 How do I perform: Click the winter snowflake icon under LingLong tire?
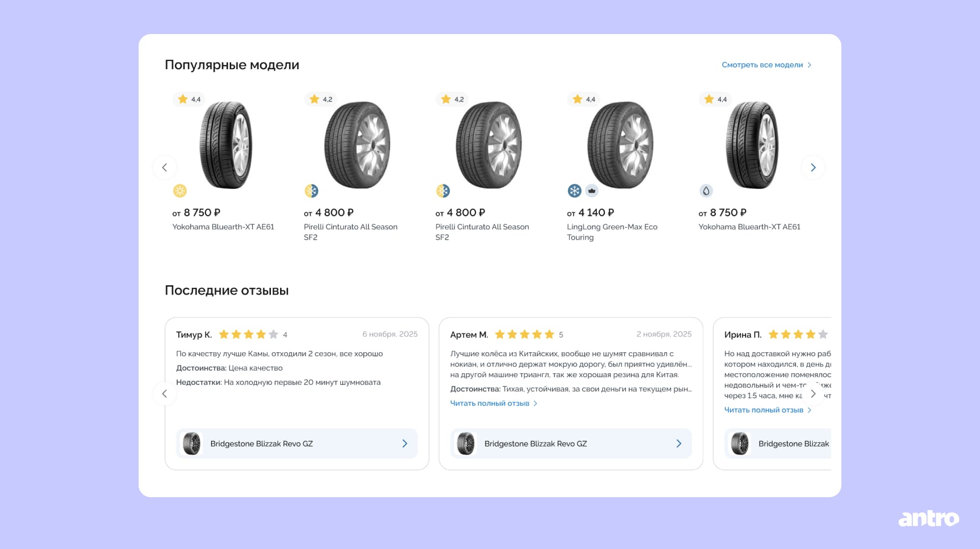point(574,191)
